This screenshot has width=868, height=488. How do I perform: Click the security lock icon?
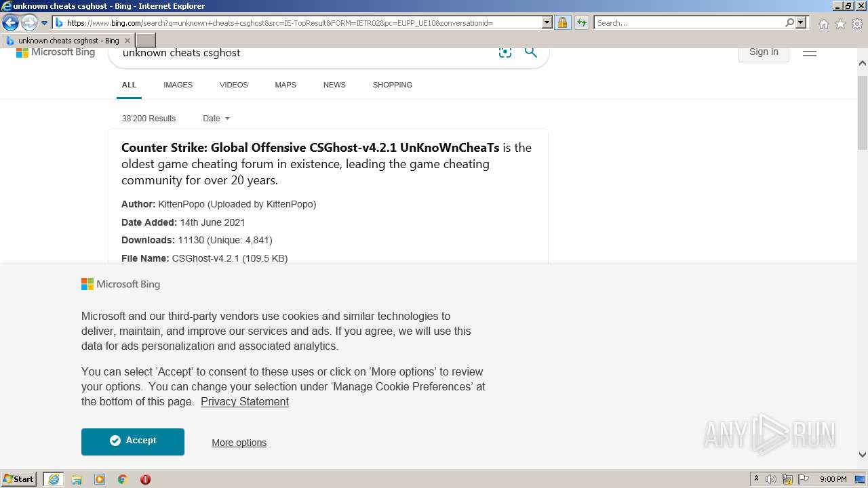pos(562,23)
